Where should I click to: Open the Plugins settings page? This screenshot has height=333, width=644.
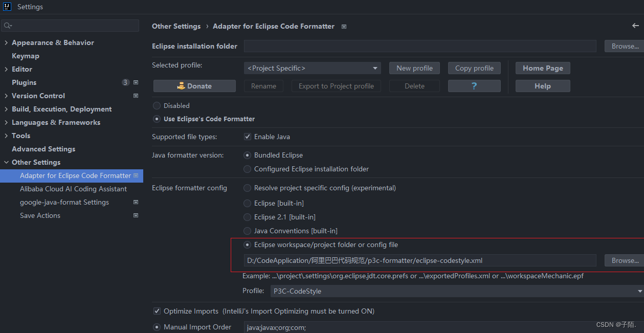pos(24,82)
